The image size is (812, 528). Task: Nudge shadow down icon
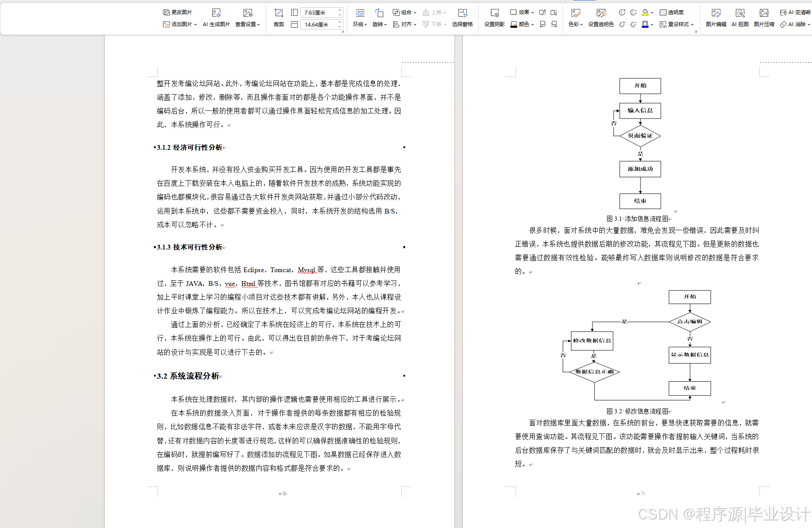point(554,12)
